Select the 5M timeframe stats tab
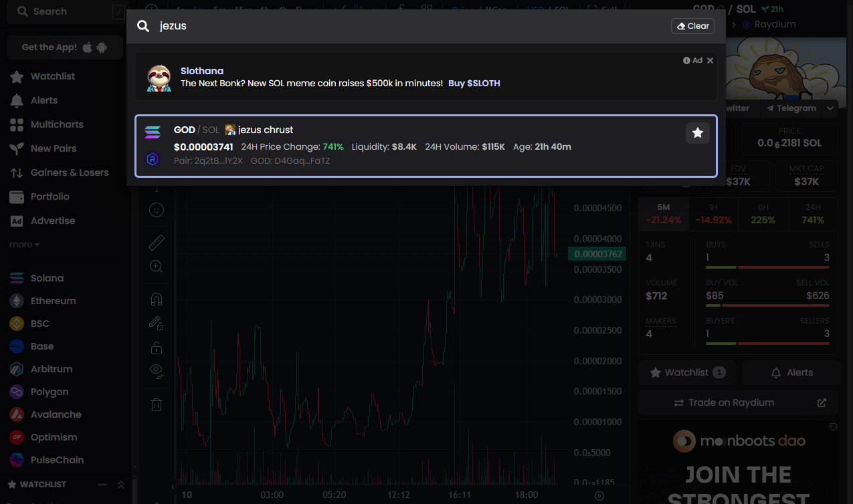Viewport: 853px width, 504px height. click(664, 214)
